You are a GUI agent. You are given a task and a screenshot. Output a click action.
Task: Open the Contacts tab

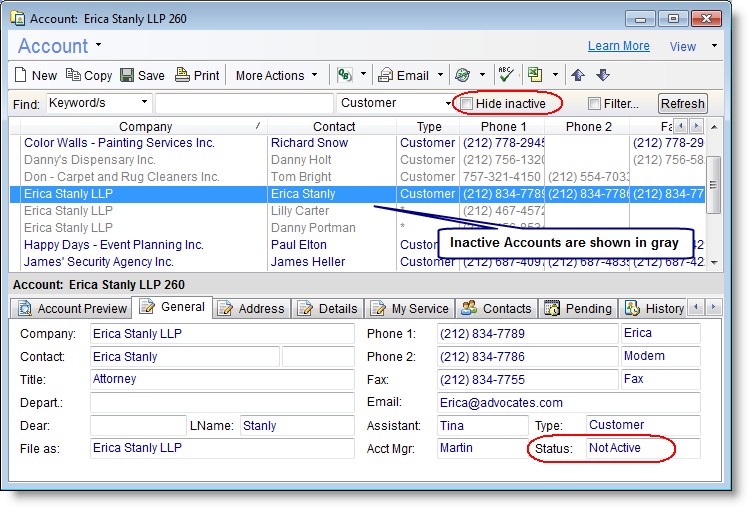pyautogui.click(x=497, y=308)
